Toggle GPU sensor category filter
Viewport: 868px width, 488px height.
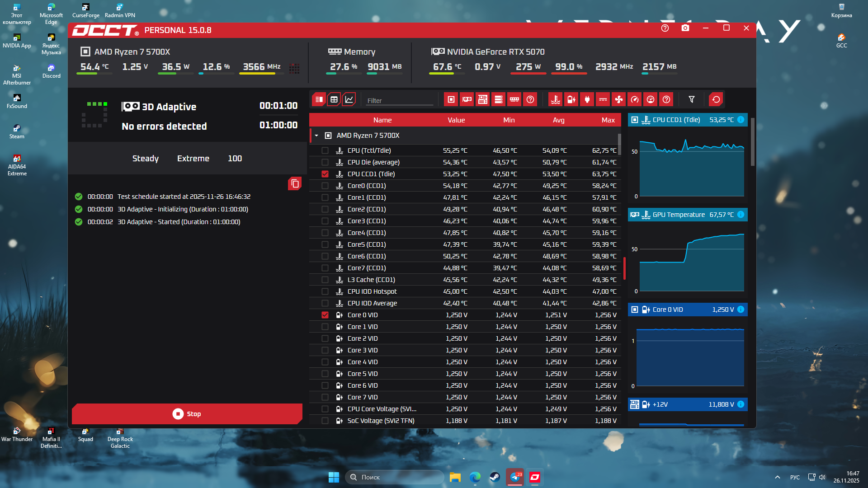(467, 99)
